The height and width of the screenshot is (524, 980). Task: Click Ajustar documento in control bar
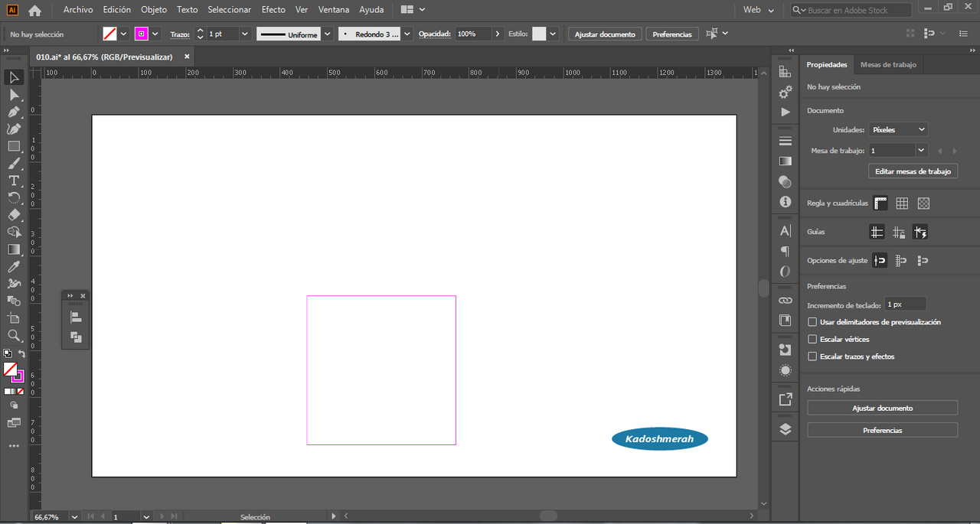[x=605, y=34]
